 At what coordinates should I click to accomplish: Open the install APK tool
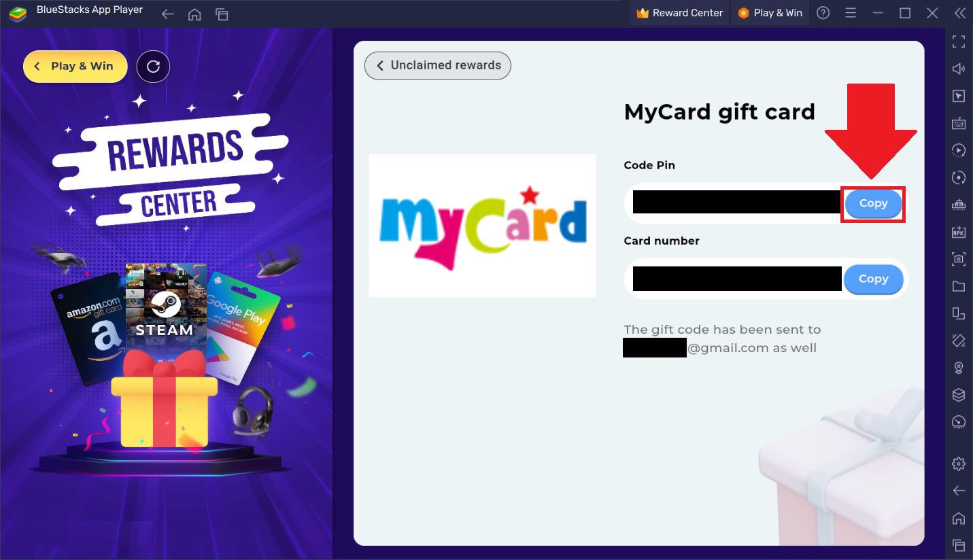959,232
